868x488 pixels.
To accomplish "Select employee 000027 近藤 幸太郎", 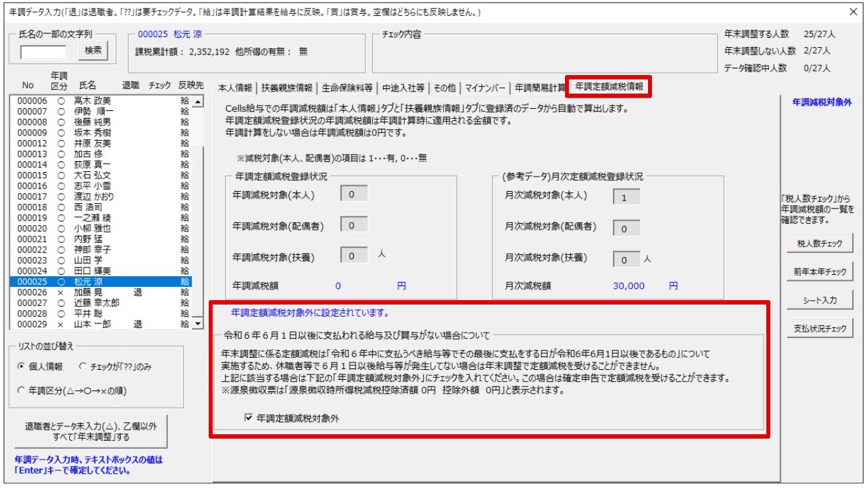I will pos(101,303).
